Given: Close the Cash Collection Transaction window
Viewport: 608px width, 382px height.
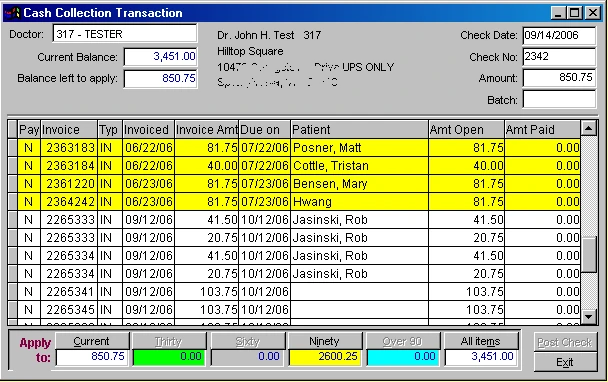Looking at the screenshot, I should point(592,13).
